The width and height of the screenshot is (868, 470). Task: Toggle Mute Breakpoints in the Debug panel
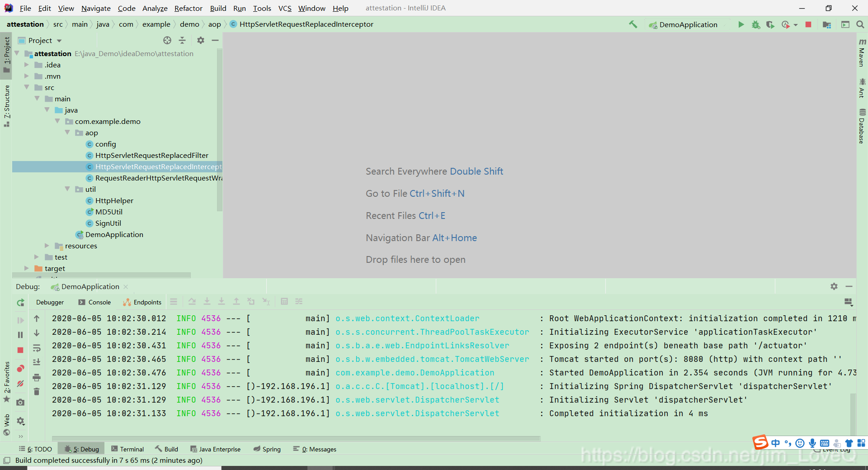pos(20,384)
